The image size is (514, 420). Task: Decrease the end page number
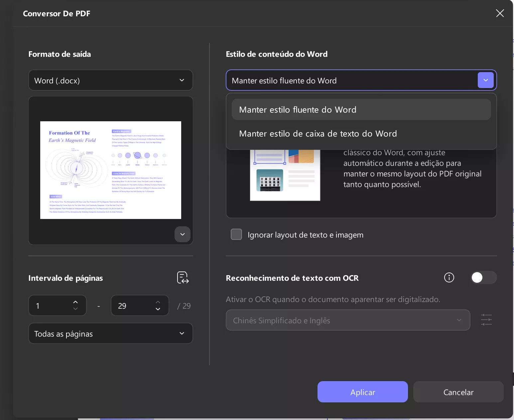point(158,309)
